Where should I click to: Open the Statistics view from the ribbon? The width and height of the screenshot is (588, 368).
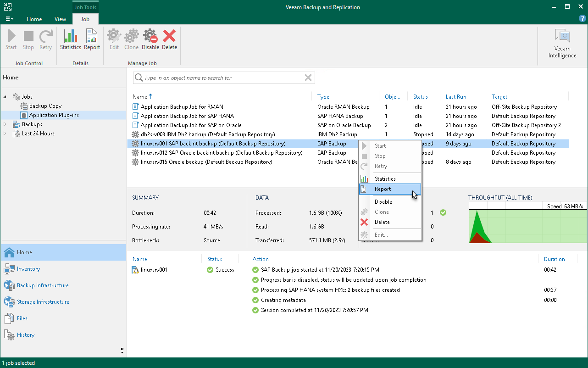pyautogui.click(x=70, y=39)
